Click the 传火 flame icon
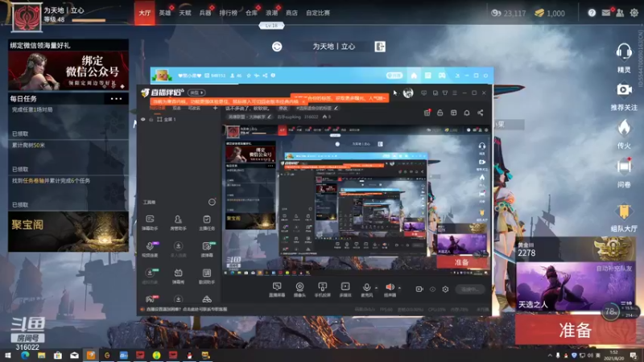 624,127
